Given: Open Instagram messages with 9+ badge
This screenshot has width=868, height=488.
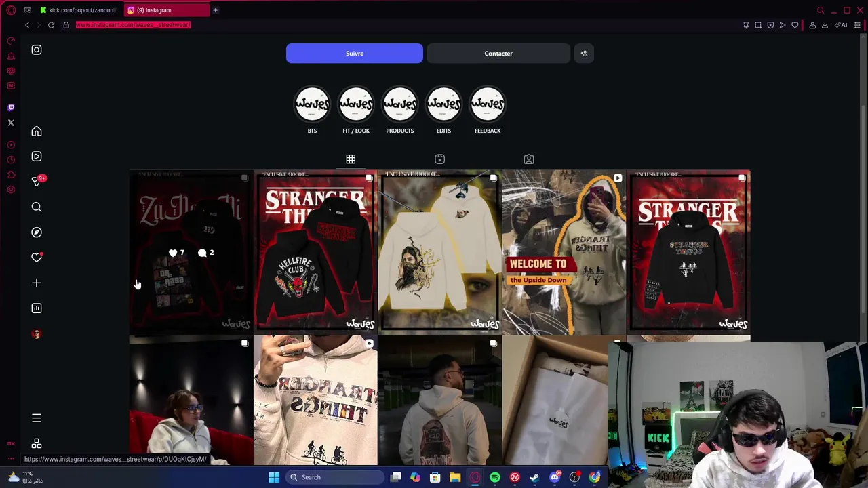Looking at the screenshot, I should (x=38, y=181).
